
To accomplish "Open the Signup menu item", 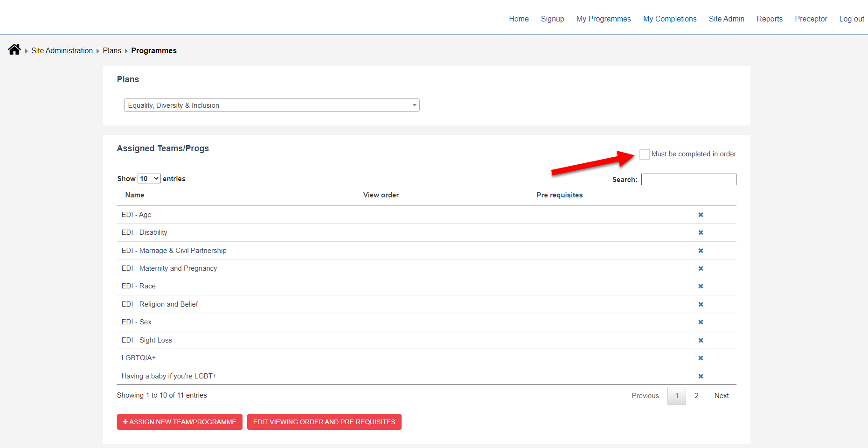I will (553, 19).
